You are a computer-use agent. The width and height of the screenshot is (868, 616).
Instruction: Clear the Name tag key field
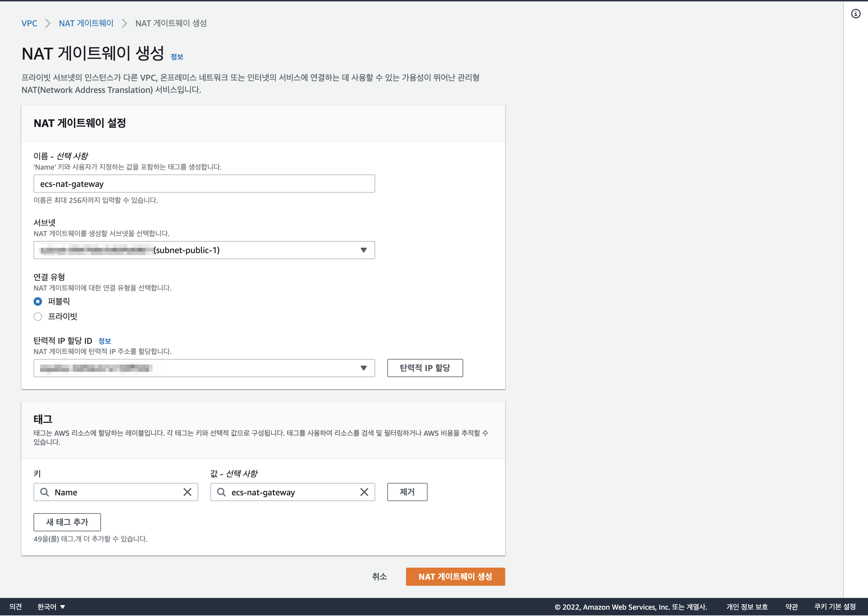187,492
